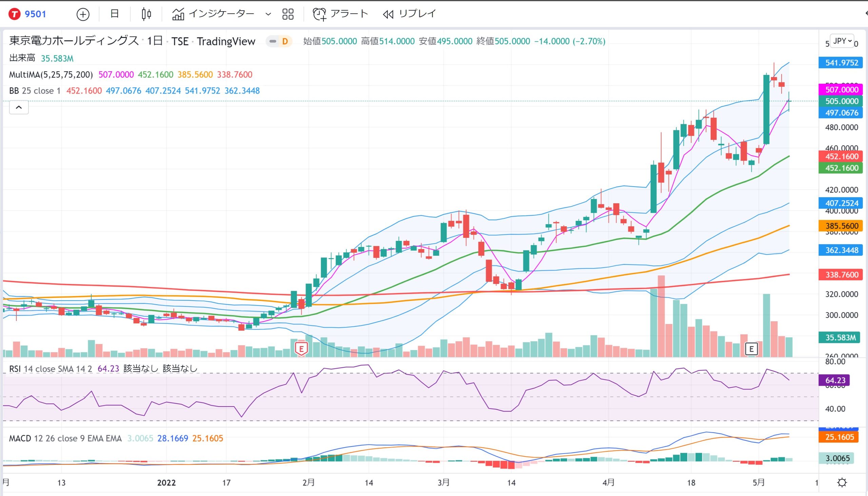Viewport: 868px width, 496px height.
Task: Click the 505.0000 current price label
Action: (x=841, y=101)
